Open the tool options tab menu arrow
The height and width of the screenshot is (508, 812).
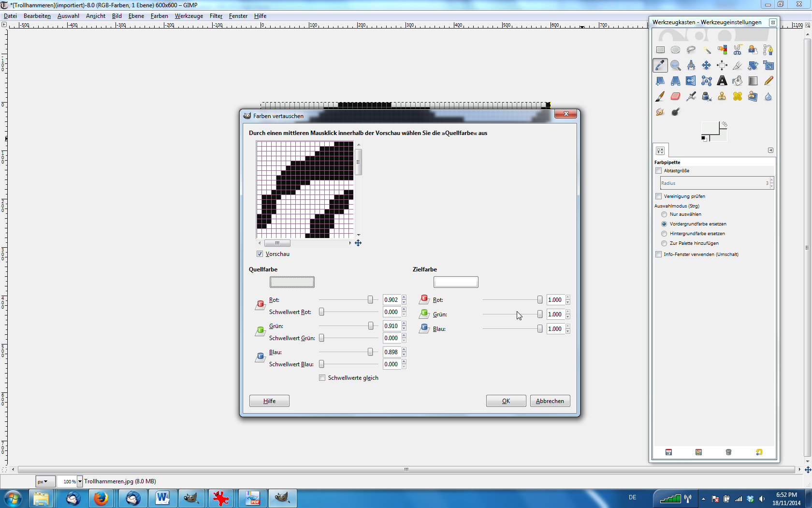pos(770,150)
